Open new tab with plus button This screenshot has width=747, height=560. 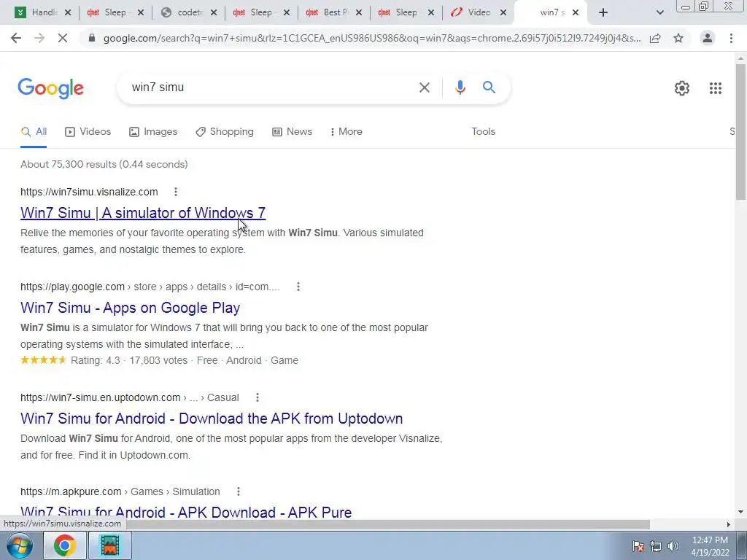pos(603,13)
